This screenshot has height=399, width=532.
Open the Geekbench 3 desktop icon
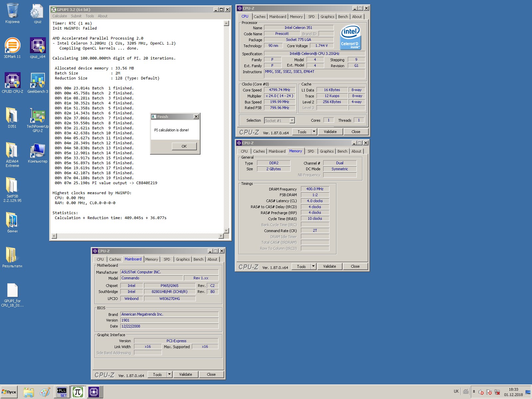point(38,83)
